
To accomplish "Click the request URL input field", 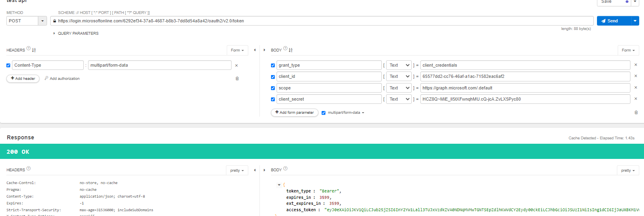I will [322, 21].
